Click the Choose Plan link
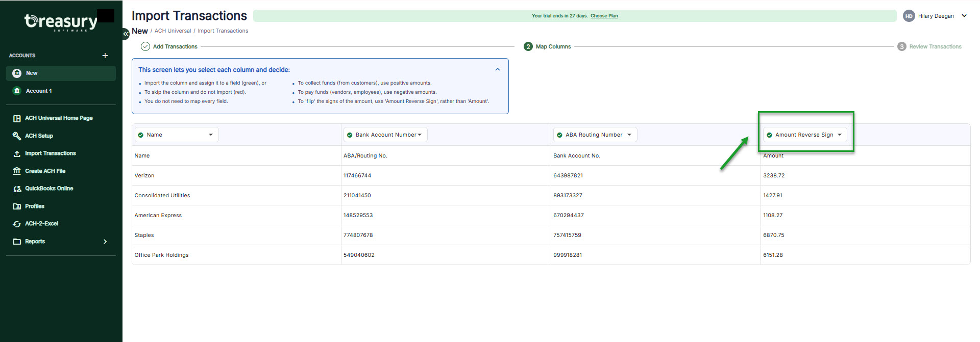 click(x=604, y=16)
